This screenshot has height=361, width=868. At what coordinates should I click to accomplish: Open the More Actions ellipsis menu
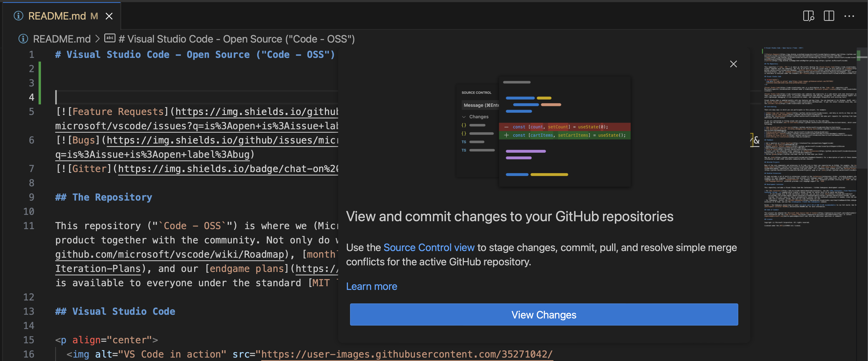click(850, 16)
